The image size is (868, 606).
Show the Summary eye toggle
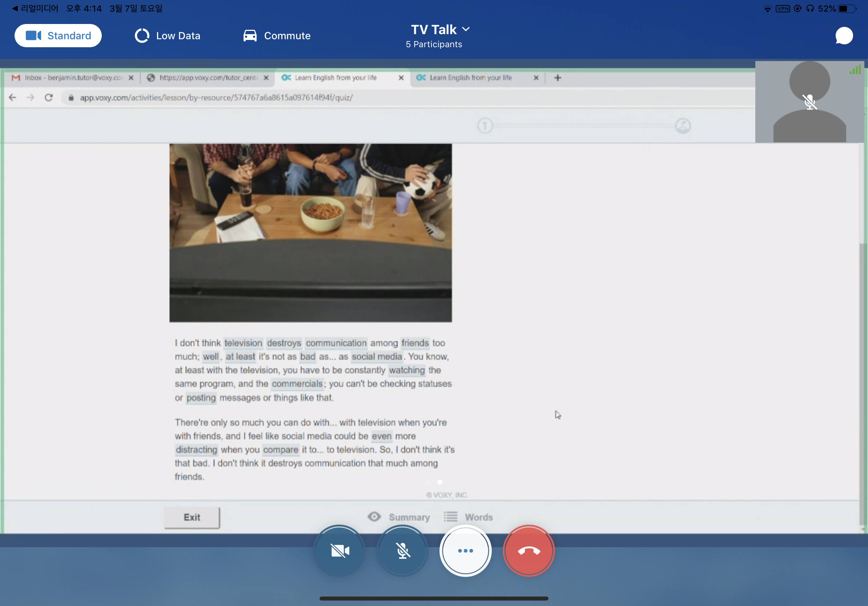click(374, 517)
